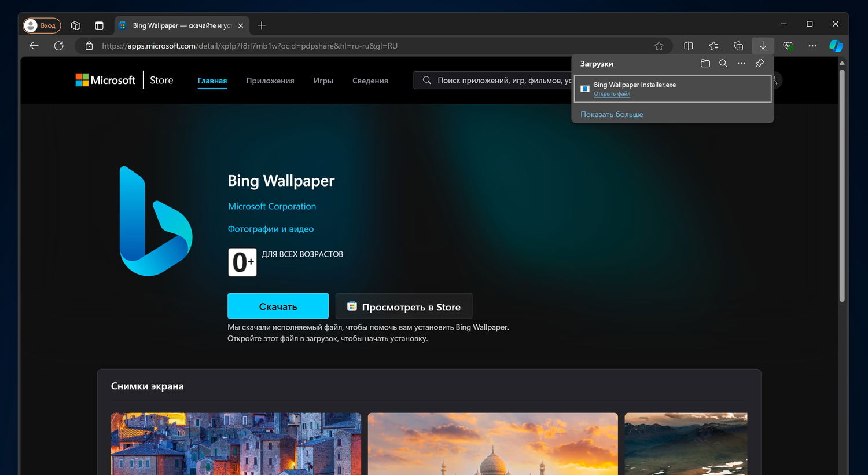Click the Bing Wallpaper Installer file icon

[584, 89]
